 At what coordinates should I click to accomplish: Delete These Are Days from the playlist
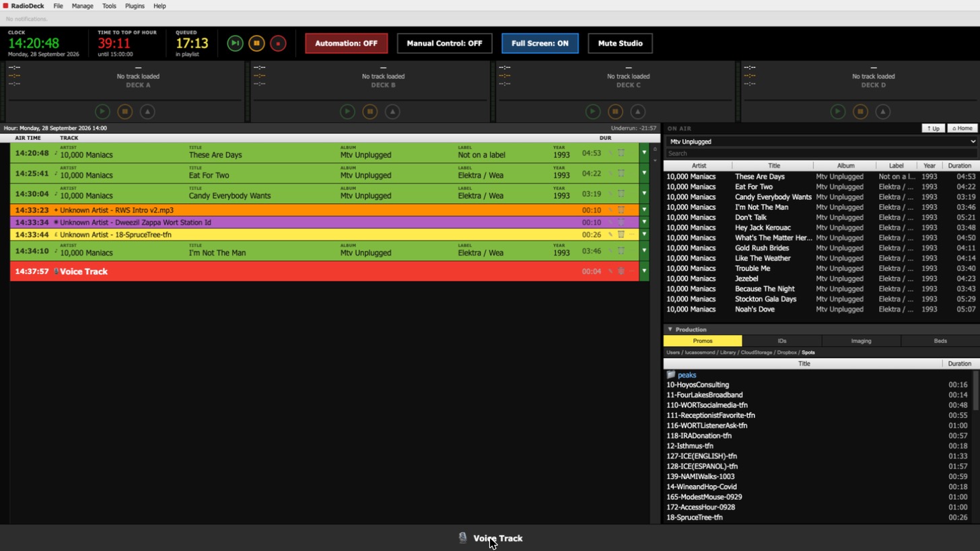coord(621,153)
